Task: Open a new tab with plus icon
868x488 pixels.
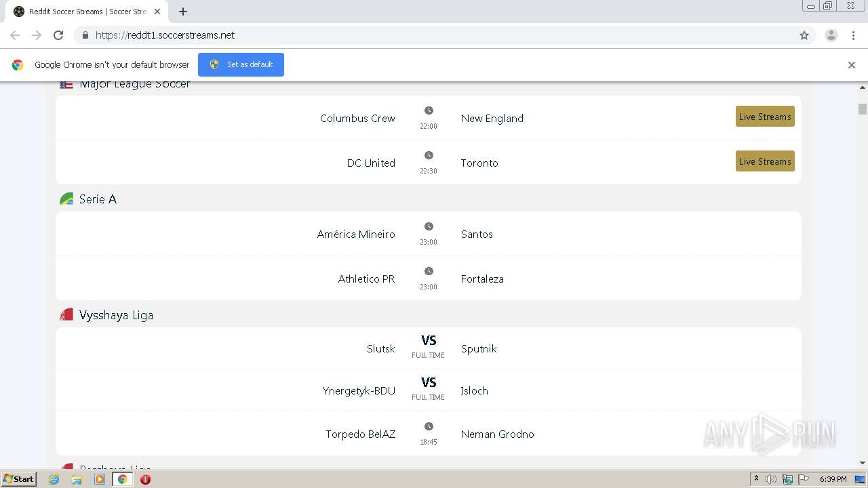Action: [183, 12]
